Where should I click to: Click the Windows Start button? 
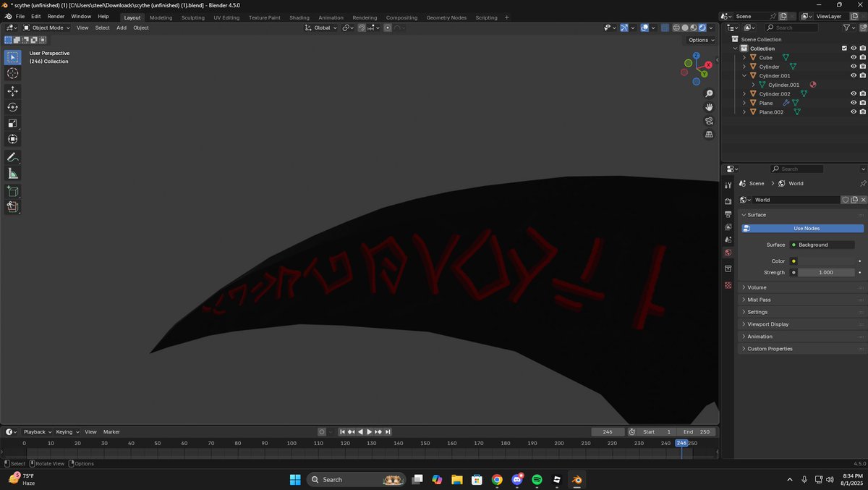(x=295, y=479)
